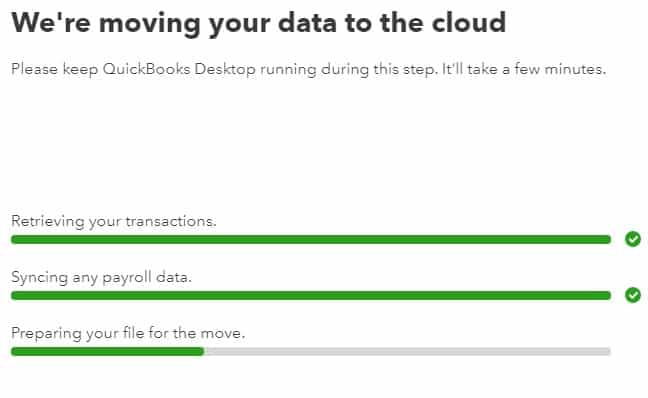The width and height of the screenshot is (648, 398).
Task: Click the green checkmark beside Syncing payroll data
Action: [x=633, y=295]
